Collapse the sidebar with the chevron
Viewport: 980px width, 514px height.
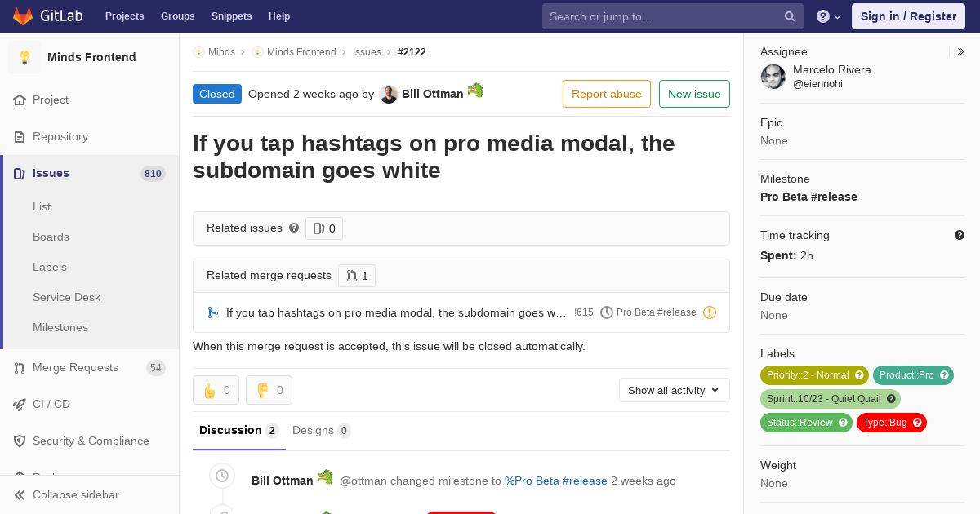click(20, 494)
